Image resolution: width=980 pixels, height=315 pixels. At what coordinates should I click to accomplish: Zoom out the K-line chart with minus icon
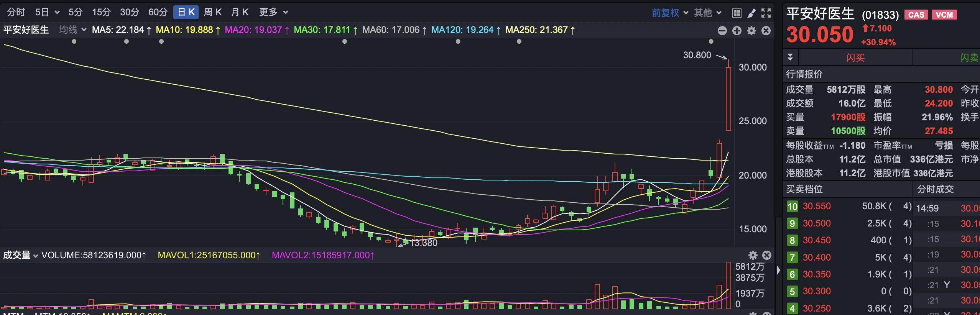pyautogui.click(x=722, y=31)
